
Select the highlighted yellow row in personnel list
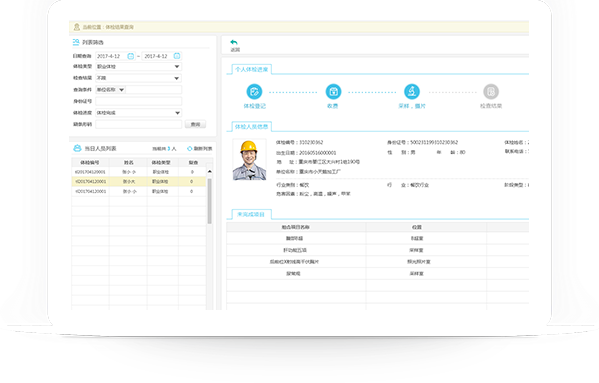[139, 181]
